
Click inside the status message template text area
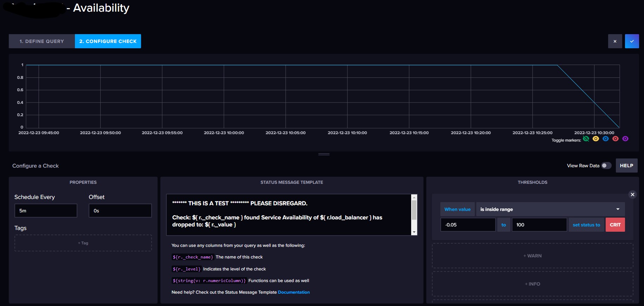click(x=289, y=215)
